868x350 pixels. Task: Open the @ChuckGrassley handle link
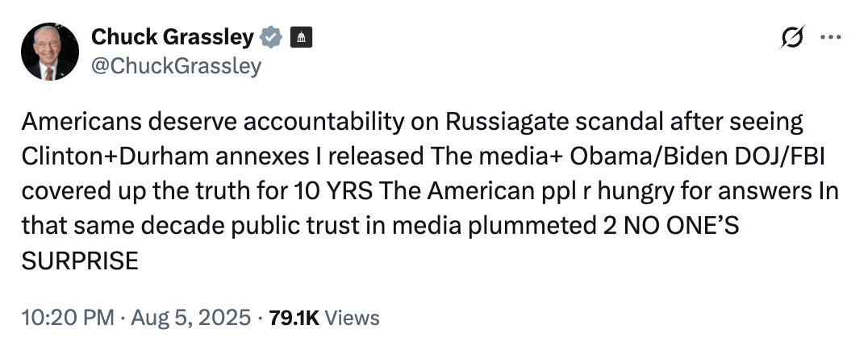coord(176,66)
